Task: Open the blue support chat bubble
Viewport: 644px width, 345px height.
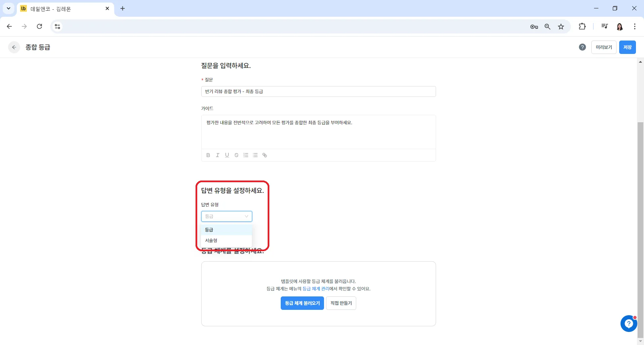Action: [629, 324]
